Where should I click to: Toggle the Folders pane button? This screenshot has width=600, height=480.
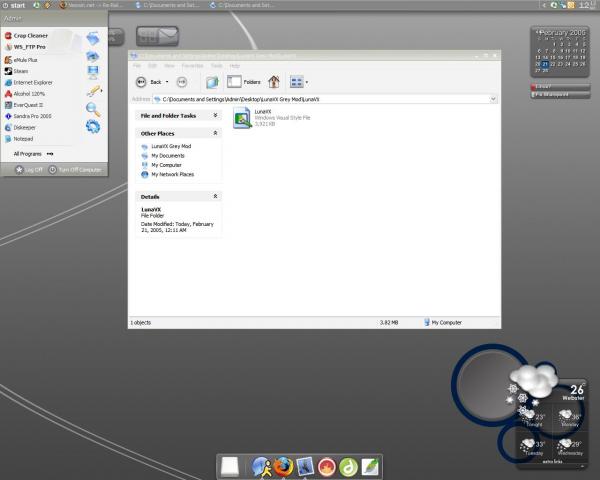(243, 82)
